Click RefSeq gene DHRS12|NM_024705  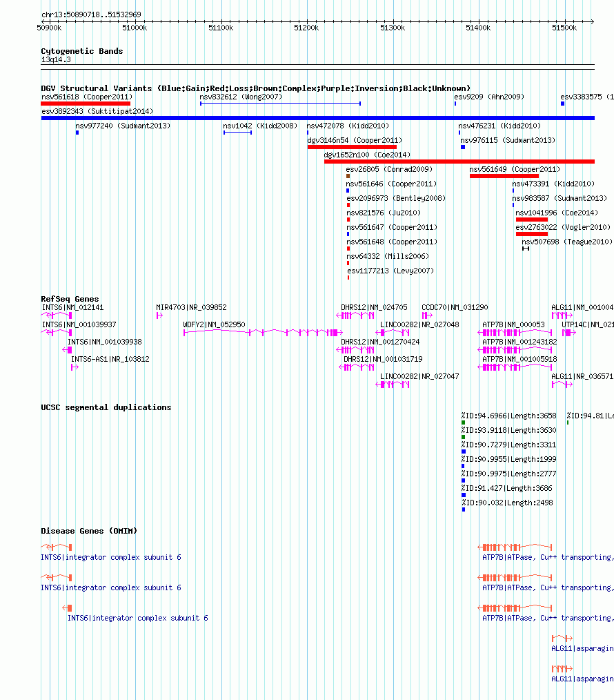[374, 308]
